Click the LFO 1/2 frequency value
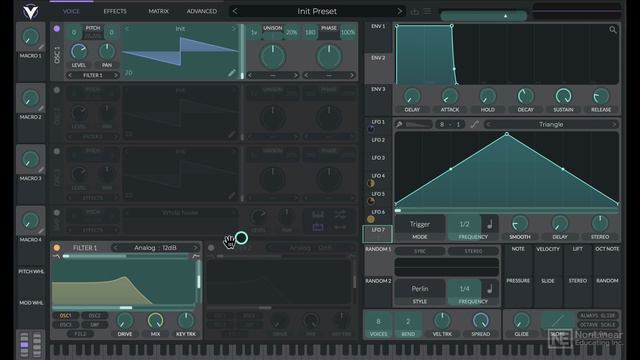 point(464,224)
